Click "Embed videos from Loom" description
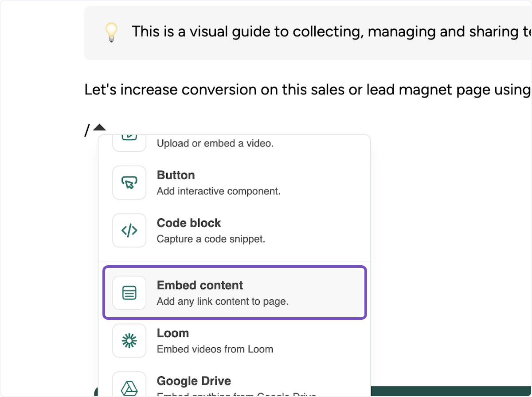This screenshot has height=397, width=532. pyautogui.click(x=215, y=349)
